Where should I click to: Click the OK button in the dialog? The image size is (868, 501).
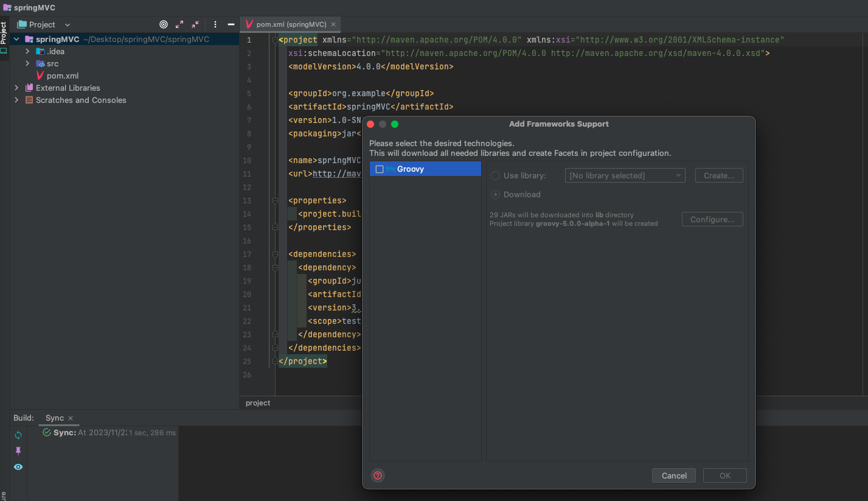[x=725, y=475]
